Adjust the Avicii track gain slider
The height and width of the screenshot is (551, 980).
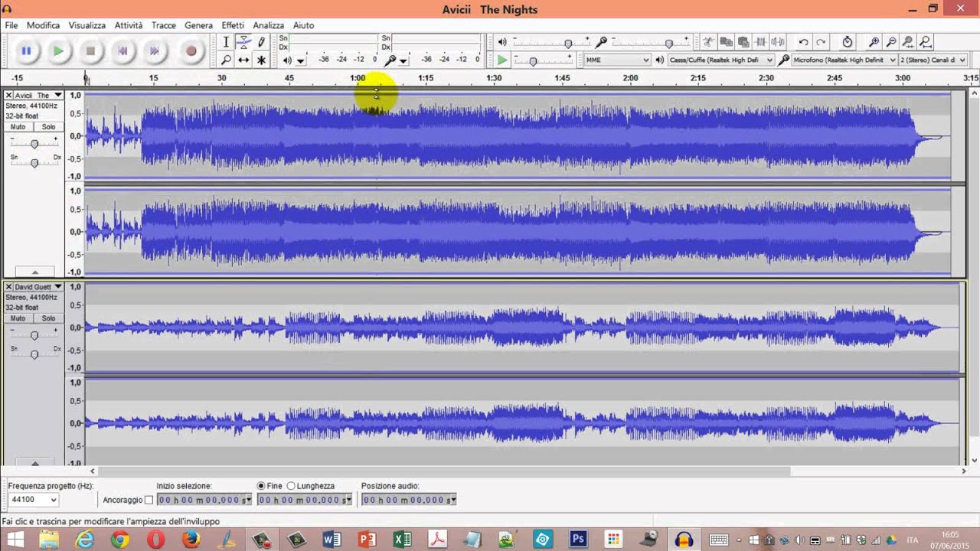(x=34, y=144)
